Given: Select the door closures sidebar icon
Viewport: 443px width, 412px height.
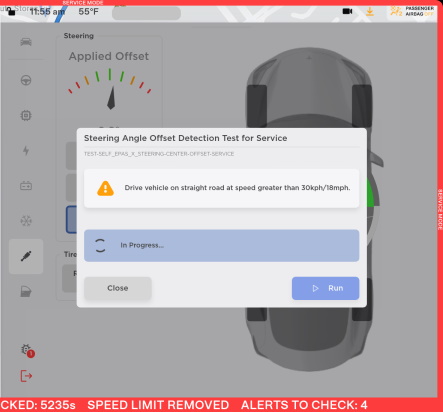Looking at the screenshot, I should (x=26, y=292).
